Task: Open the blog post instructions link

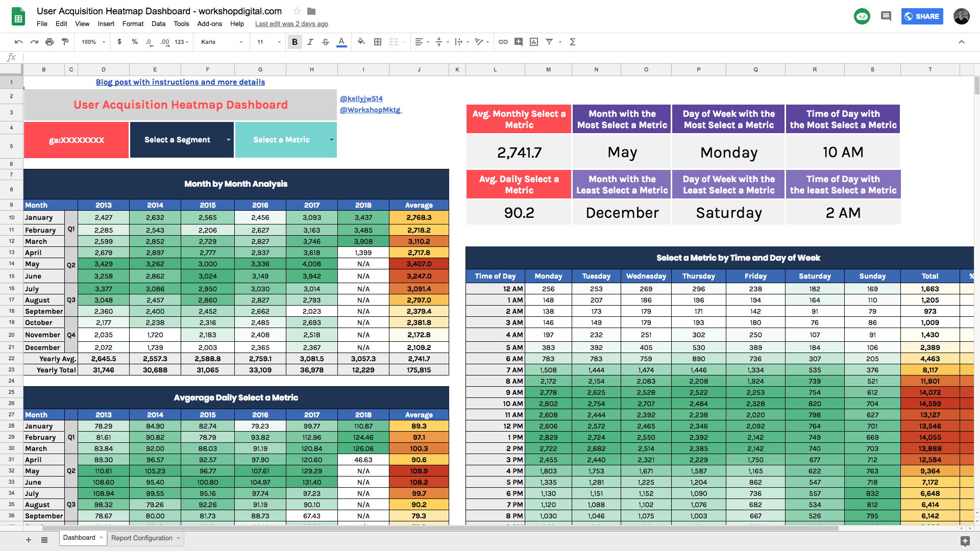Action: click(x=180, y=82)
